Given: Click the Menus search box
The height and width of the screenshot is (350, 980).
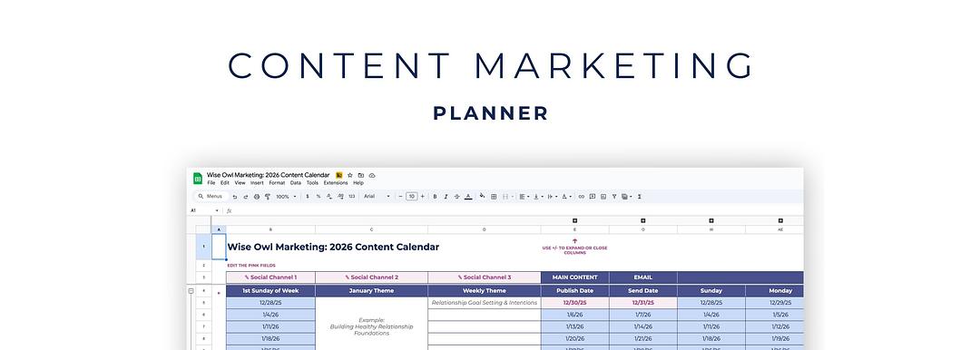Looking at the screenshot, I should click(211, 196).
